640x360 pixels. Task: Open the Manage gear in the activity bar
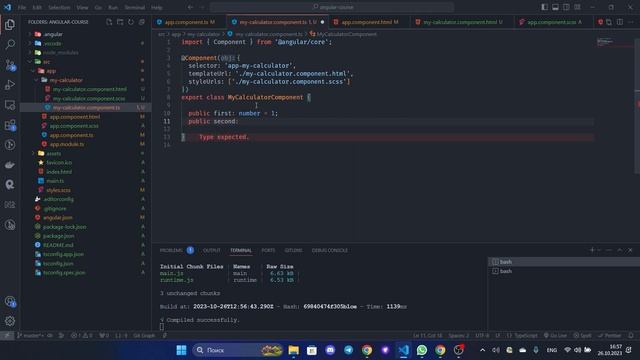[10, 321]
